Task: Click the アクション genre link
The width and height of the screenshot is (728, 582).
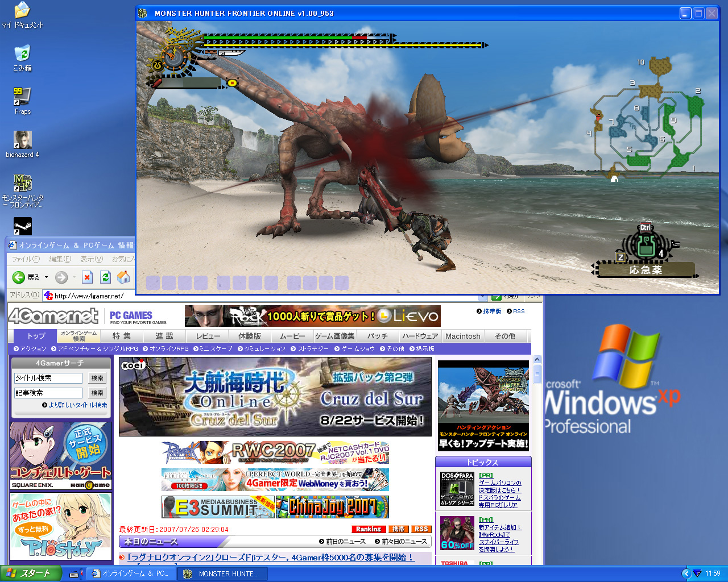Action: [30, 348]
